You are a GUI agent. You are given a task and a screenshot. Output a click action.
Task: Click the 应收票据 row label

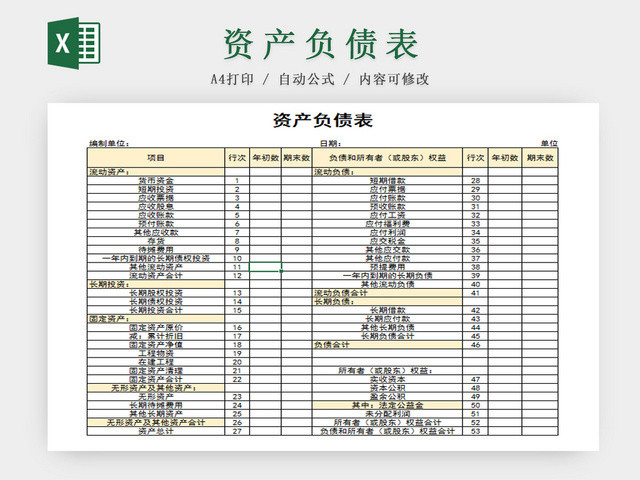point(156,198)
